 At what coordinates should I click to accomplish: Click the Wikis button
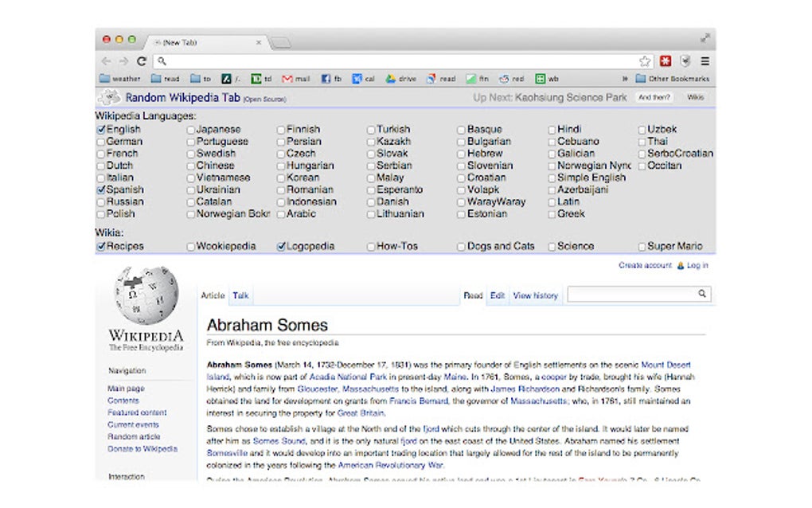click(x=695, y=97)
